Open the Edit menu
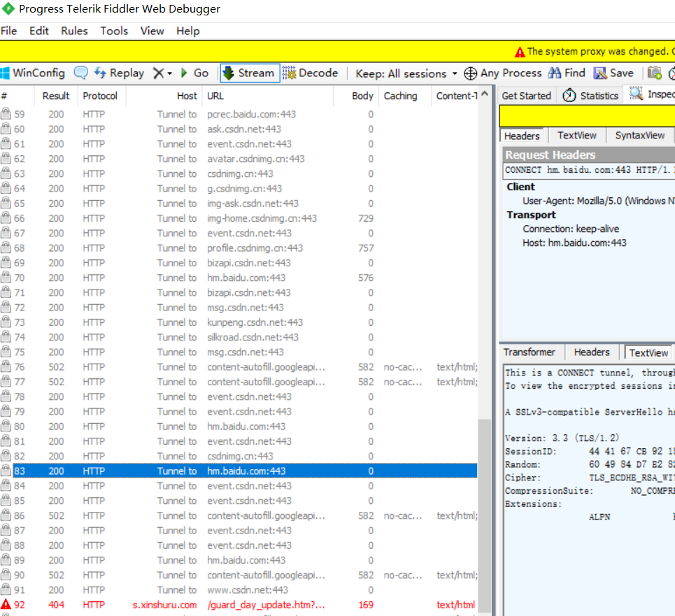The image size is (675, 616). [38, 31]
